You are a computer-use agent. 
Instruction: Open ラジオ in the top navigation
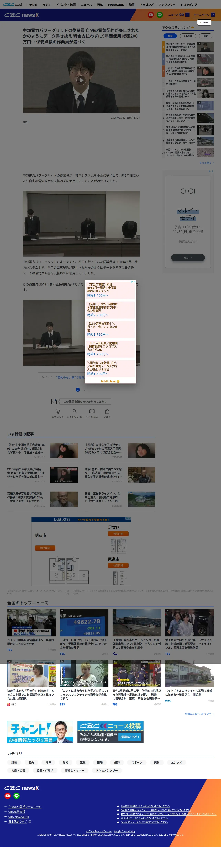point(47,5)
